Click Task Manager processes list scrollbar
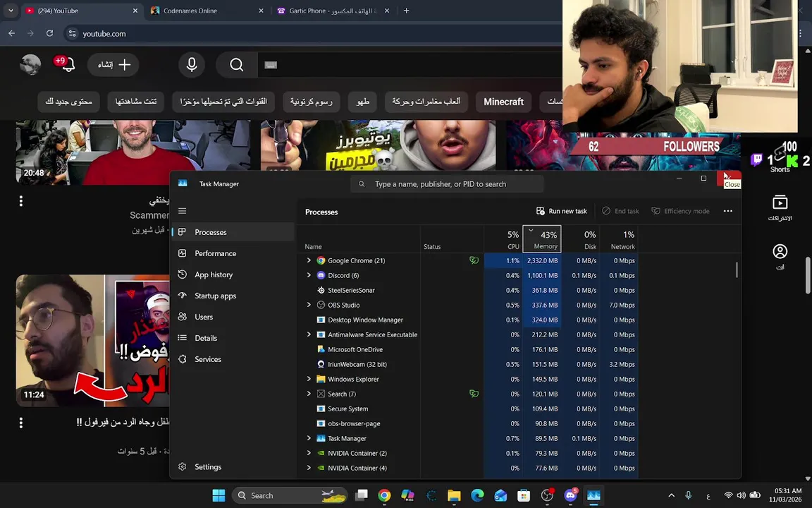The image size is (812, 508). point(737,270)
